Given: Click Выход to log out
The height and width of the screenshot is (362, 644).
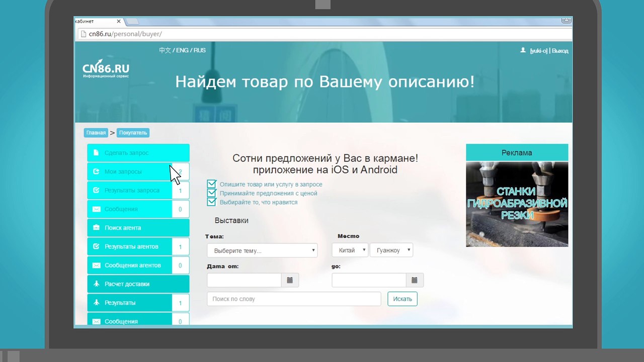Looking at the screenshot, I should [560, 51].
